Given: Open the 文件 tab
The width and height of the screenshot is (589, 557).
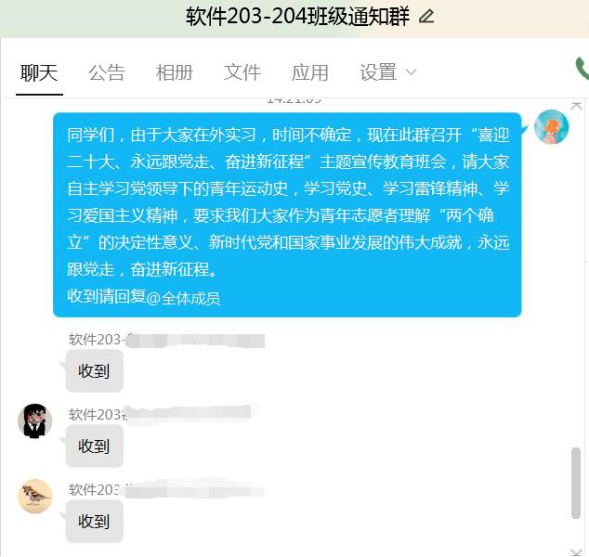Looking at the screenshot, I should (242, 72).
